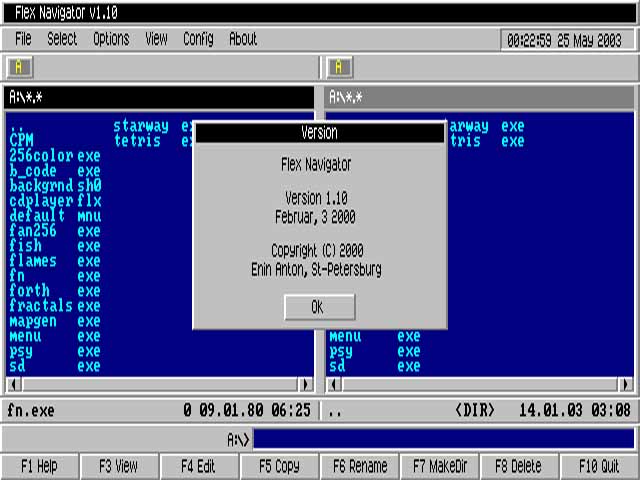Select drive A icon in left panel

(x=20, y=67)
